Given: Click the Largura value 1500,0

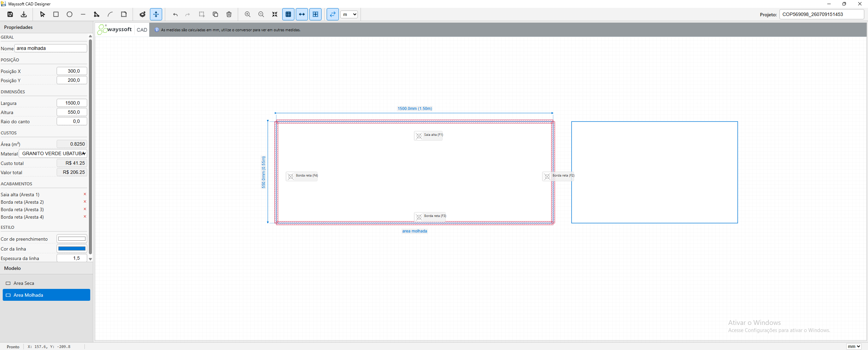Looking at the screenshot, I should (72, 103).
